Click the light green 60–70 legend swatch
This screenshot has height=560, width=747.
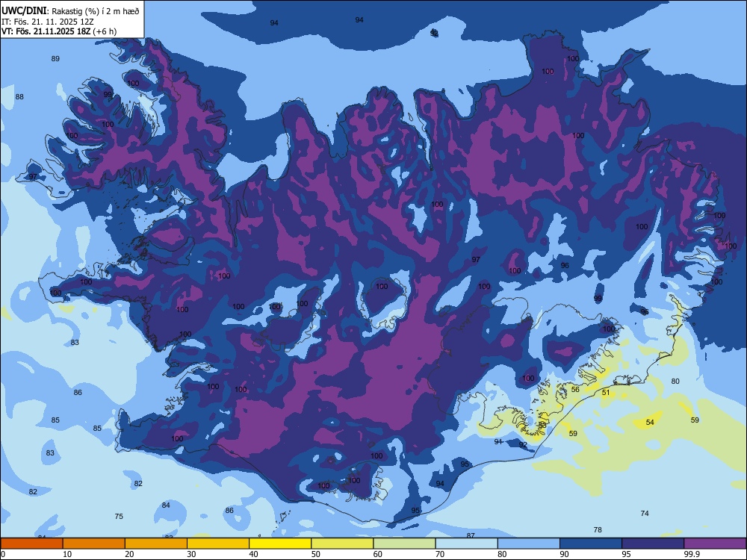[x=404, y=544]
